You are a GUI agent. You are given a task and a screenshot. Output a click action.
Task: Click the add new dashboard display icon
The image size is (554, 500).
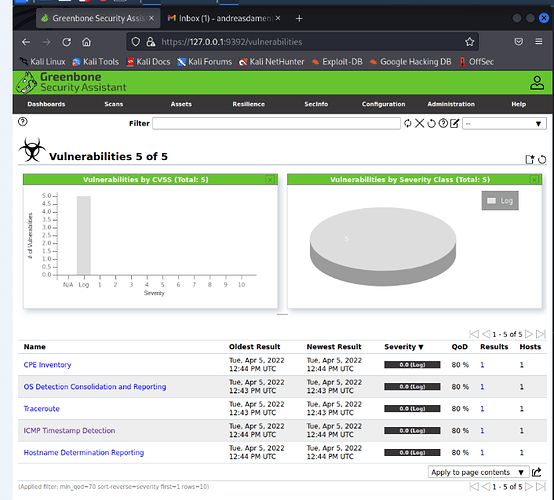pos(529,159)
